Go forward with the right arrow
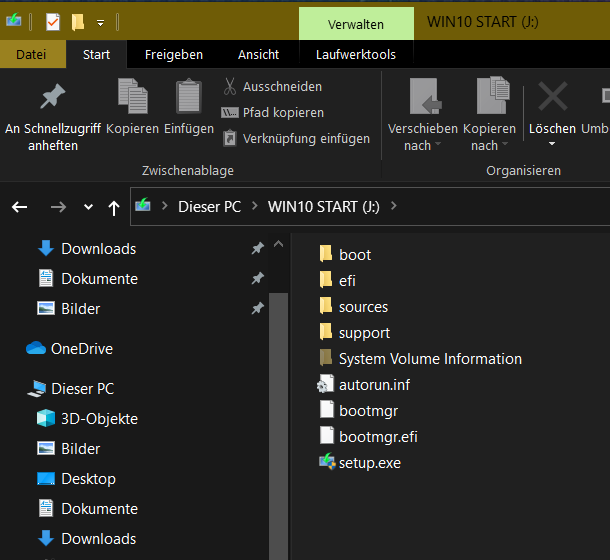This screenshot has height=560, width=610. tap(58, 207)
